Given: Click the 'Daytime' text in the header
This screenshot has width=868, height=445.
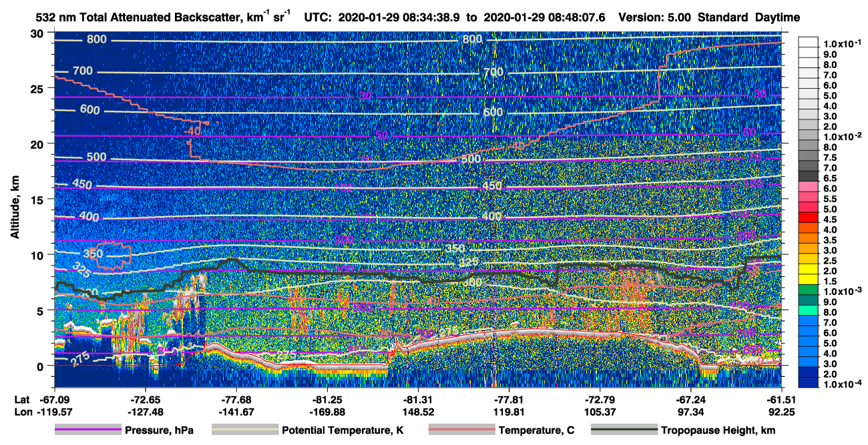Looking at the screenshot, I should coord(778,18).
